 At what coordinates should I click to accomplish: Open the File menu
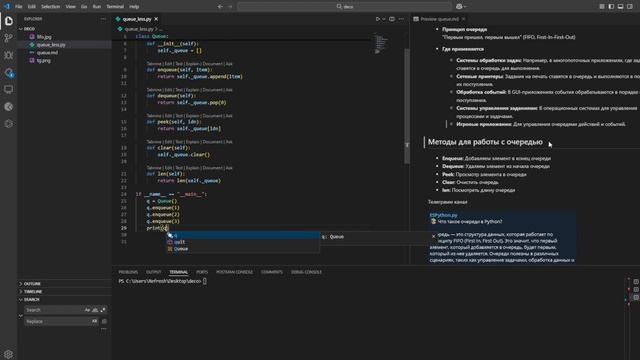point(19,7)
